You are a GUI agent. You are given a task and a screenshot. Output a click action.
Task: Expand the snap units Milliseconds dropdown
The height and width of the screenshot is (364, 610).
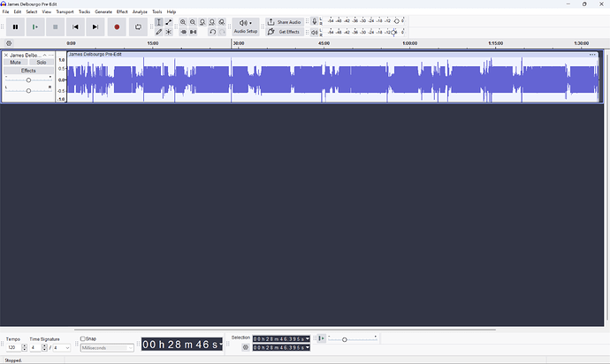(107, 348)
